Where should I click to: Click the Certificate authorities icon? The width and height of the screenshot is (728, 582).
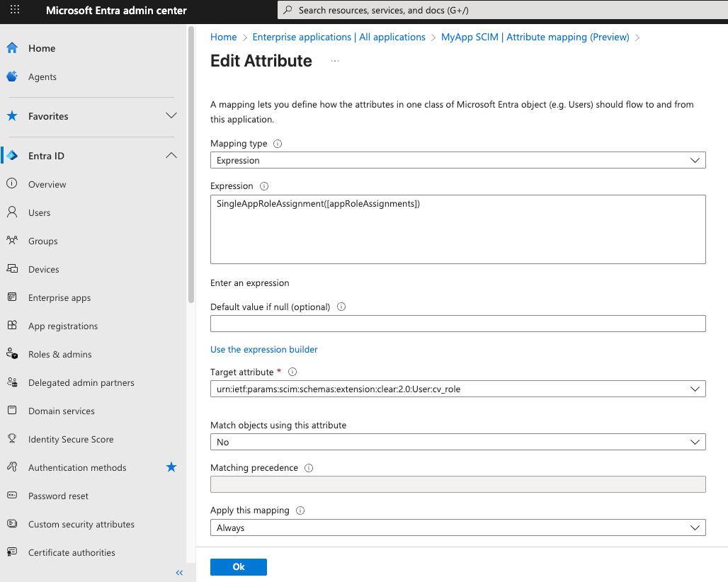click(x=12, y=552)
